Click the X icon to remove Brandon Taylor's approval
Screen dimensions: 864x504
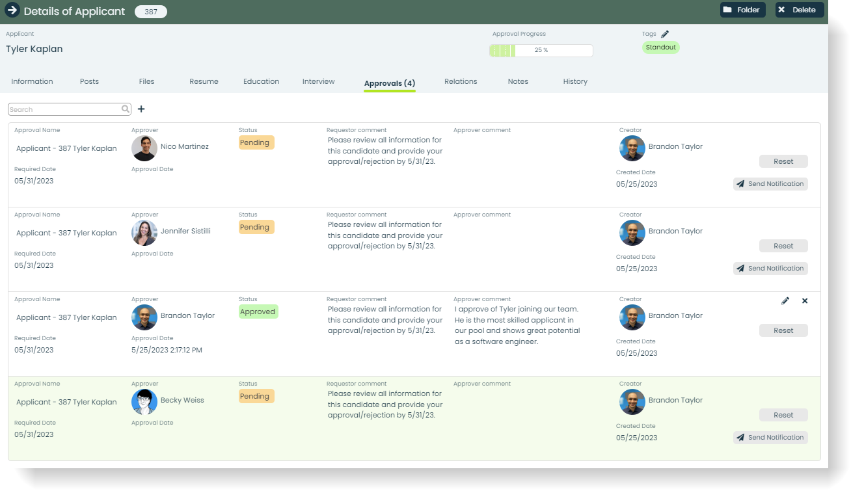805,300
